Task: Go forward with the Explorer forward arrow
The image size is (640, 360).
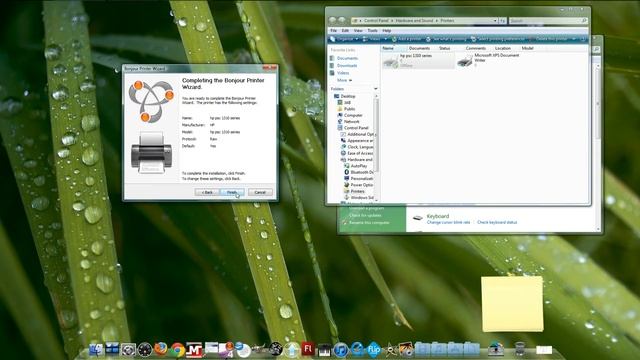Action: 342,20
